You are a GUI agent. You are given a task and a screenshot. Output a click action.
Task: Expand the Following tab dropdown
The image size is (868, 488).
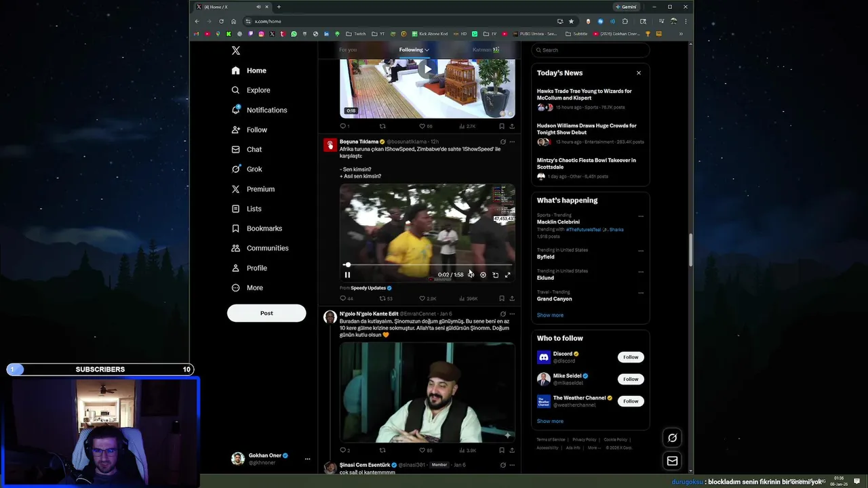point(427,49)
